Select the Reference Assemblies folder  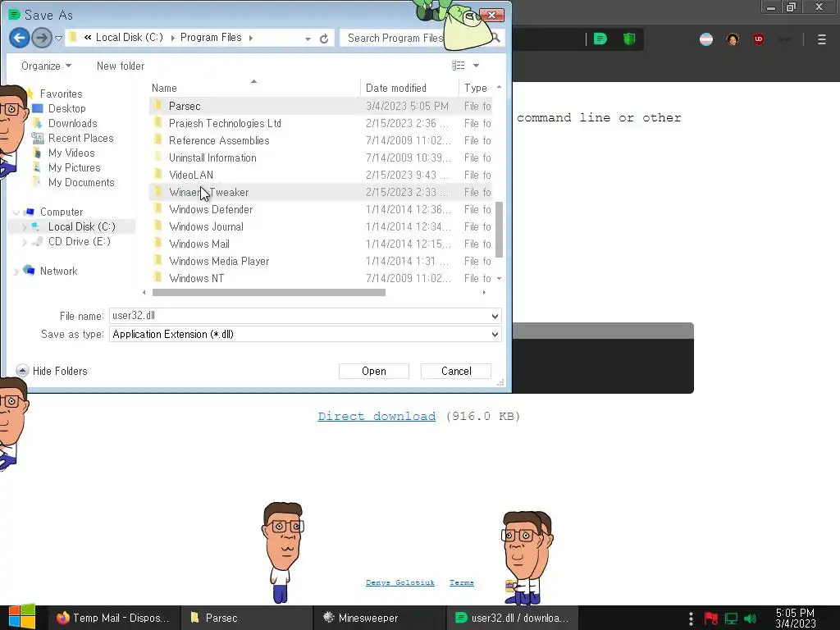tap(218, 140)
